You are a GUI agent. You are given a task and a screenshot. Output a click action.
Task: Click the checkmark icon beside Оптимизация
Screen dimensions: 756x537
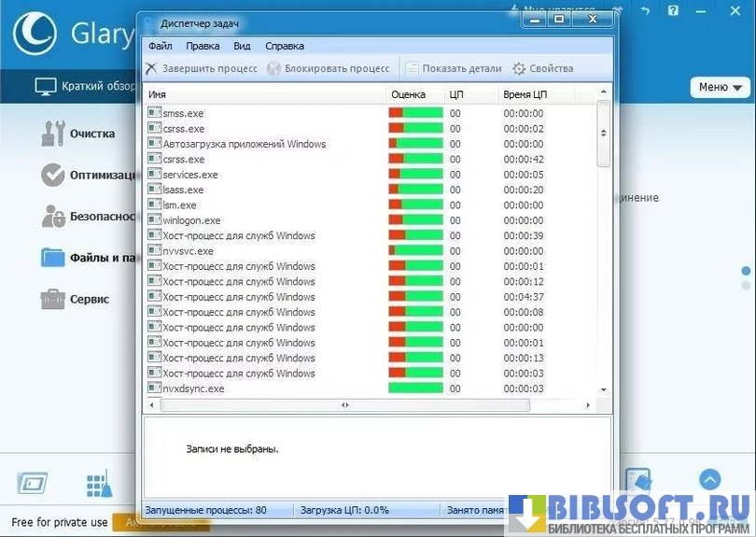[x=53, y=175]
